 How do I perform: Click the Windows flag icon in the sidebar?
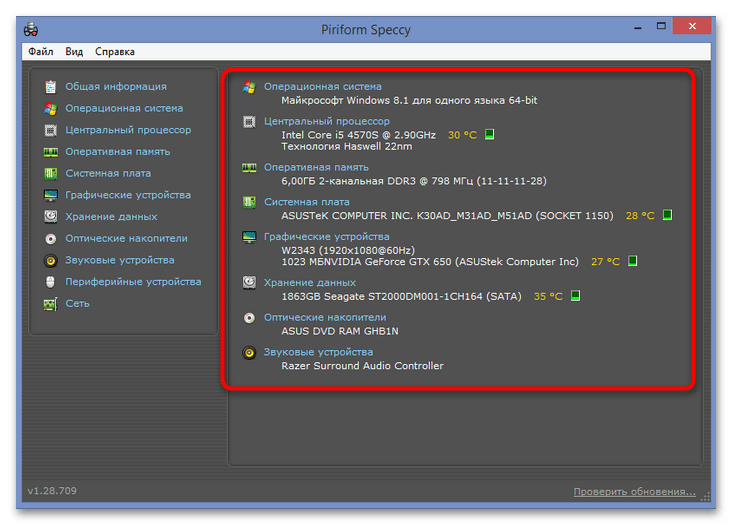(50, 109)
